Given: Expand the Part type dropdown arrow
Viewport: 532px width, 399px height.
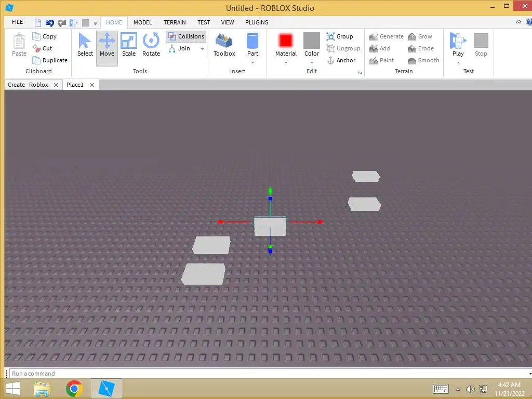Looking at the screenshot, I should (252, 62).
